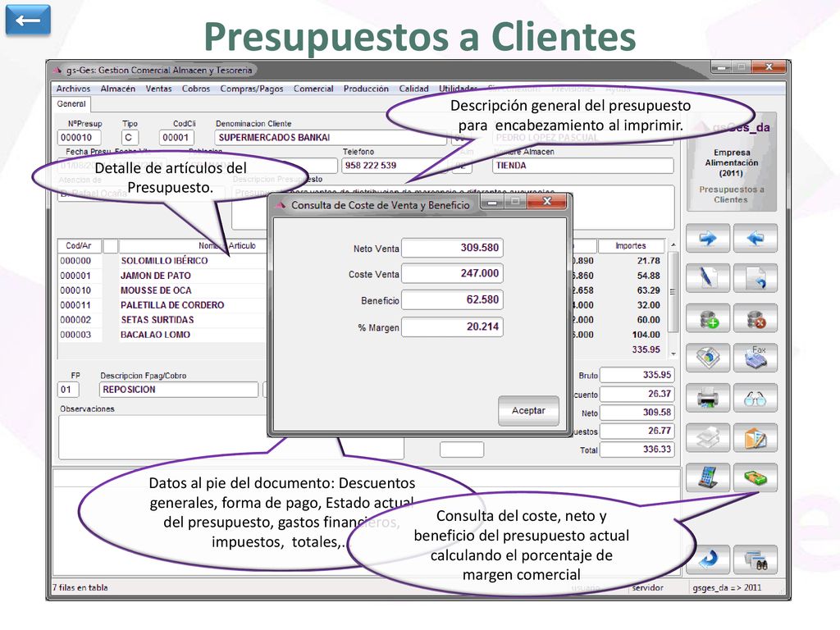The height and width of the screenshot is (630, 840).
Task: Click the Telefono field 958 222 539
Action: tap(392, 166)
